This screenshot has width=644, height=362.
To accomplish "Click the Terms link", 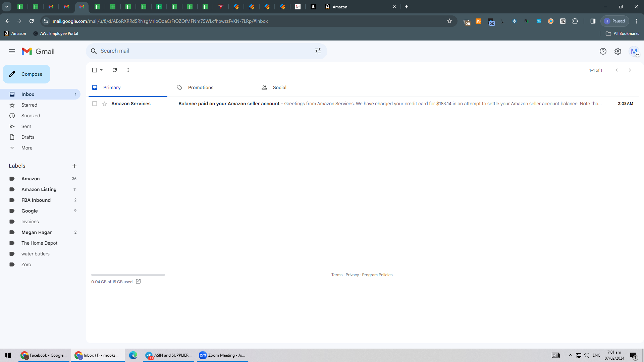I will [x=337, y=275].
